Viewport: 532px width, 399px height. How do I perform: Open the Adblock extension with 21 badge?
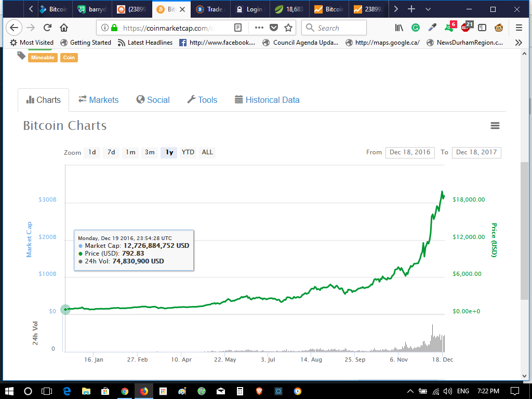click(x=467, y=26)
